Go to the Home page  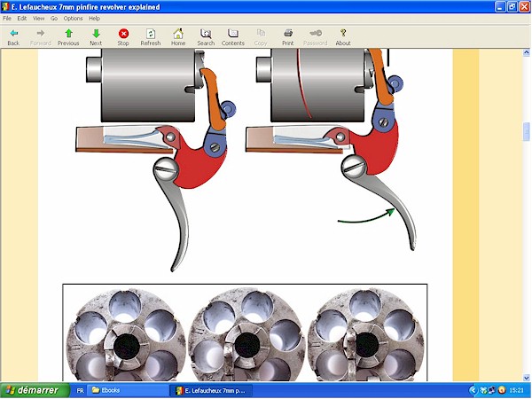pos(178,37)
